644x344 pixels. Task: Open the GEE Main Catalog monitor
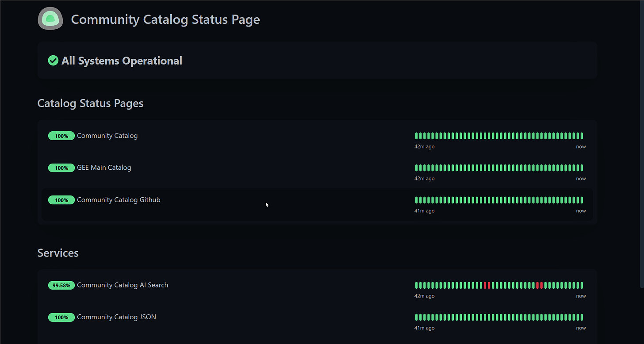click(x=104, y=168)
